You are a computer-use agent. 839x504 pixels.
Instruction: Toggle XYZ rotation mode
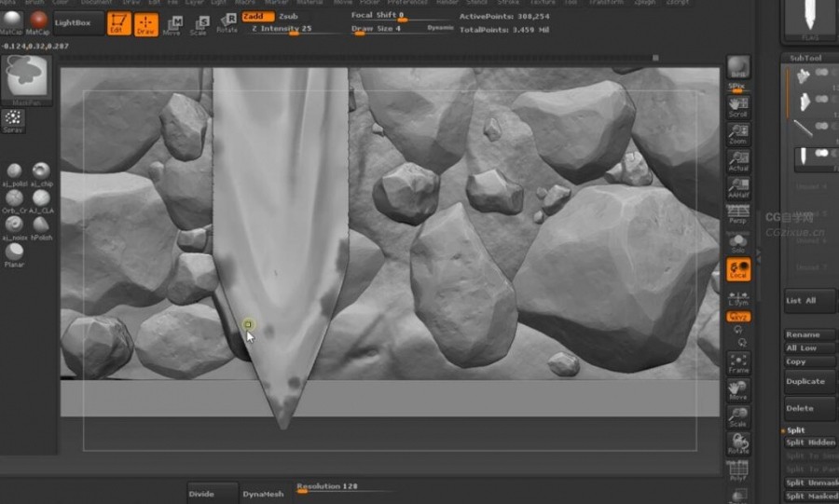738,317
